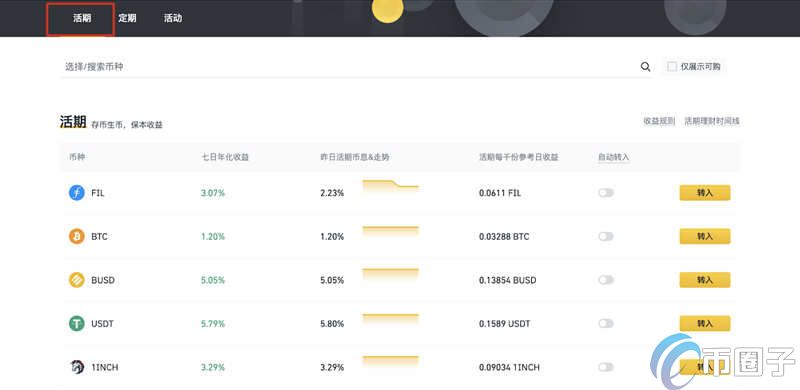The width and height of the screenshot is (800, 390).
Task: Click the USDT coin icon
Action: 77,324
